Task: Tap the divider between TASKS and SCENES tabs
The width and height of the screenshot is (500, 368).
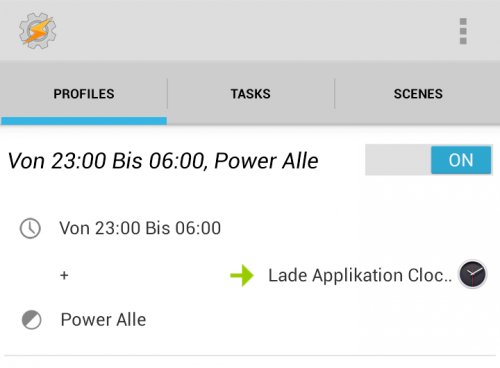Action: click(335, 94)
